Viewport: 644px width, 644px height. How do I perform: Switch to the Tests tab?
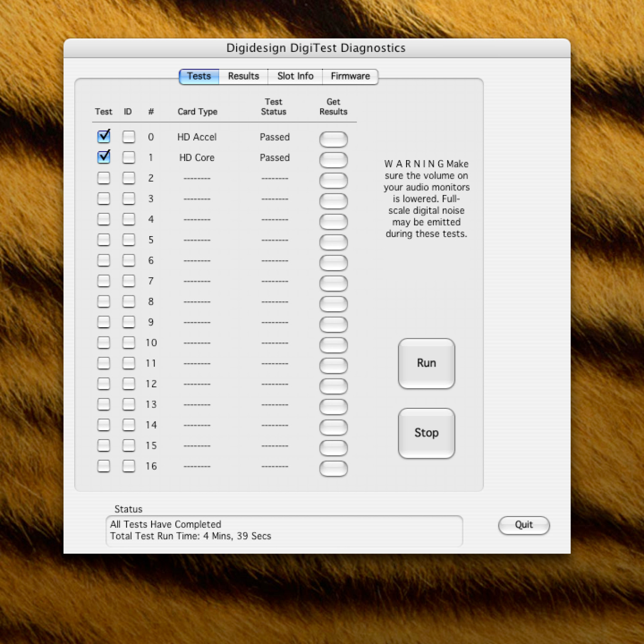coord(199,76)
